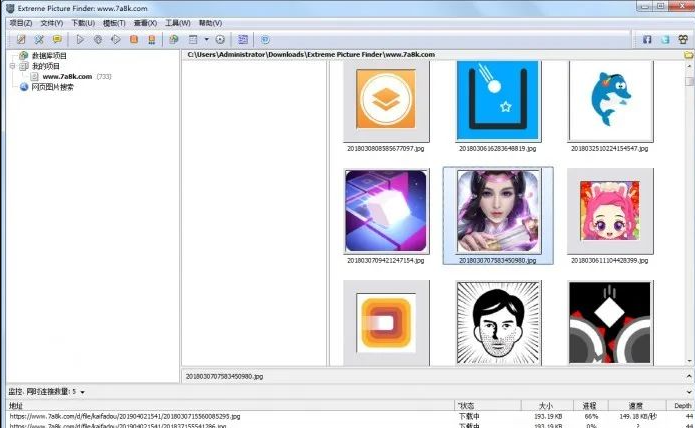Click the Twitter icon in the top-right toolbar
Viewport: 695px width, 428px height.
pyautogui.click(x=665, y=39)
